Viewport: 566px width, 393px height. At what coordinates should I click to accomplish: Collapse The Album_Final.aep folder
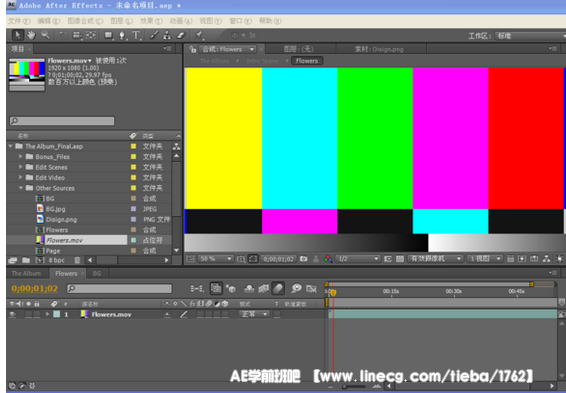point(10,146)
